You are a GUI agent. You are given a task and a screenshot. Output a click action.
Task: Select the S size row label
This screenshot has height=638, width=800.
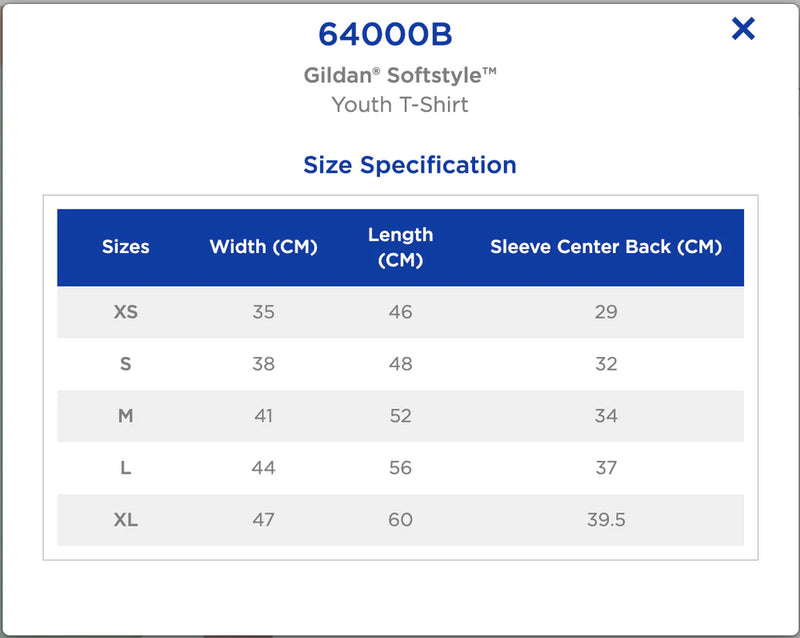[x=126, y=364]
